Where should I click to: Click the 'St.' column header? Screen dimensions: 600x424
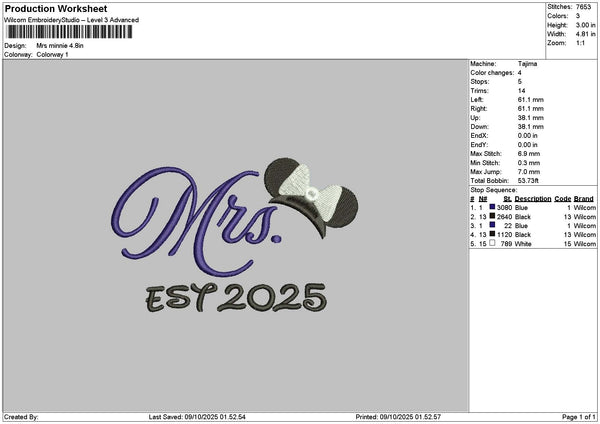pyautogui.click(x=507, y=199)
